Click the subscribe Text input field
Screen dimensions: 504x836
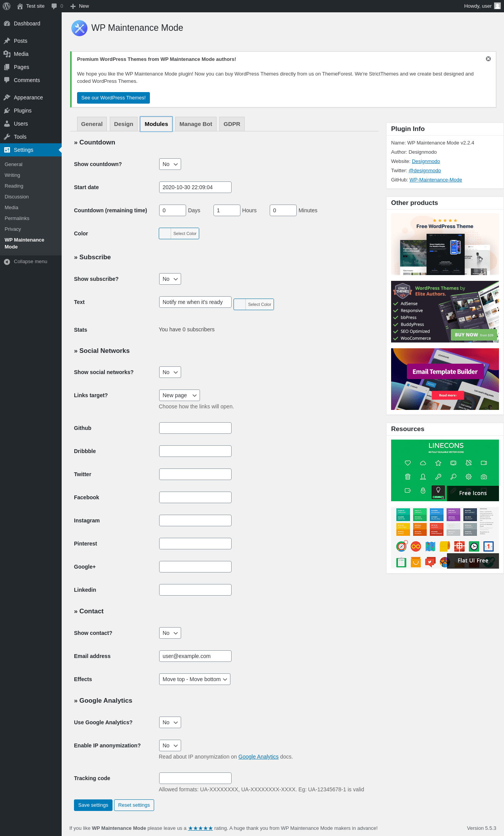click(195, 302)
